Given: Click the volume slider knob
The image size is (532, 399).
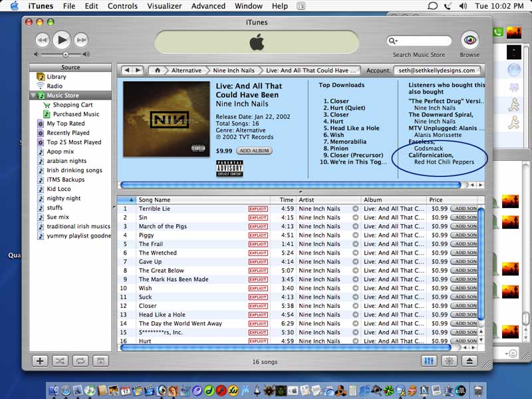Looking at the screenshot, I should click(65, 55).
